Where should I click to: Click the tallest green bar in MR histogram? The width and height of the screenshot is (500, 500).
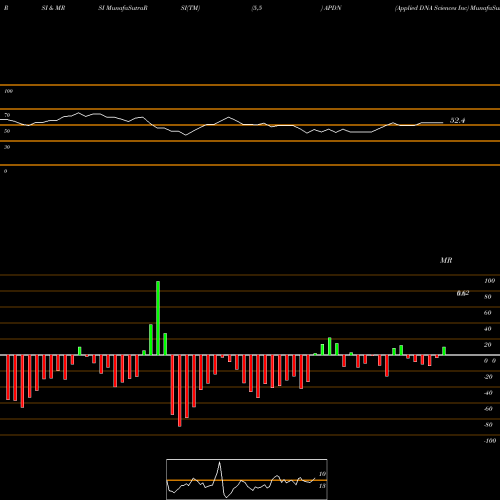[158, 318]
